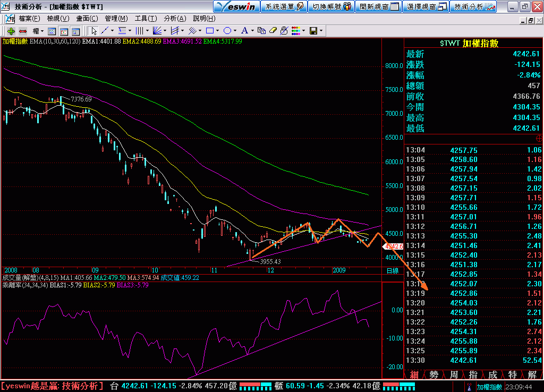Click the 系統選單 button
Viewport: 544px width, 392px height.
284,6
